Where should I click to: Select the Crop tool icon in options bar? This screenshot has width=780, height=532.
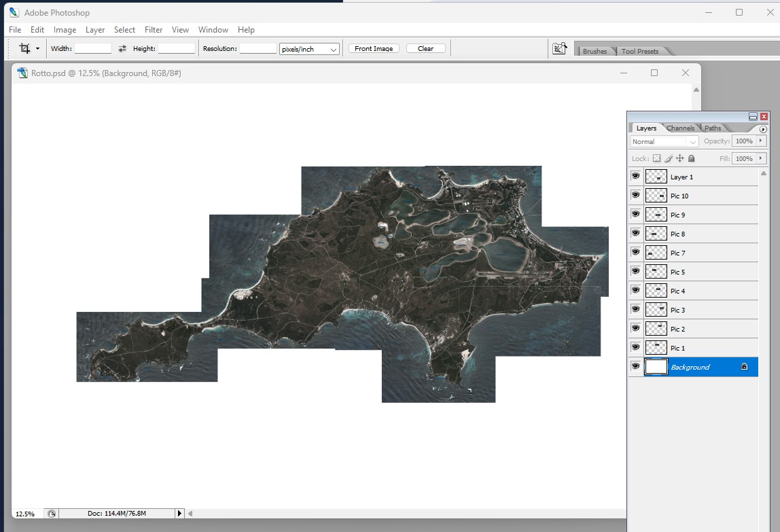(25, 48)
